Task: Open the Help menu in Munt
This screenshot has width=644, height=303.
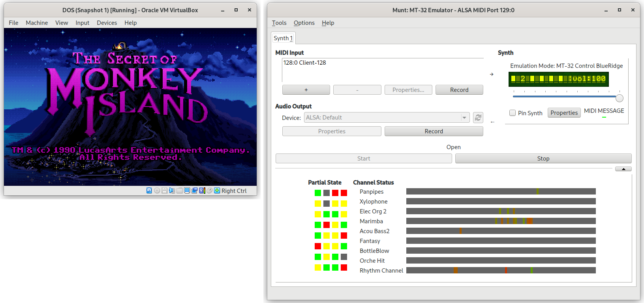Action: (328, 23)
